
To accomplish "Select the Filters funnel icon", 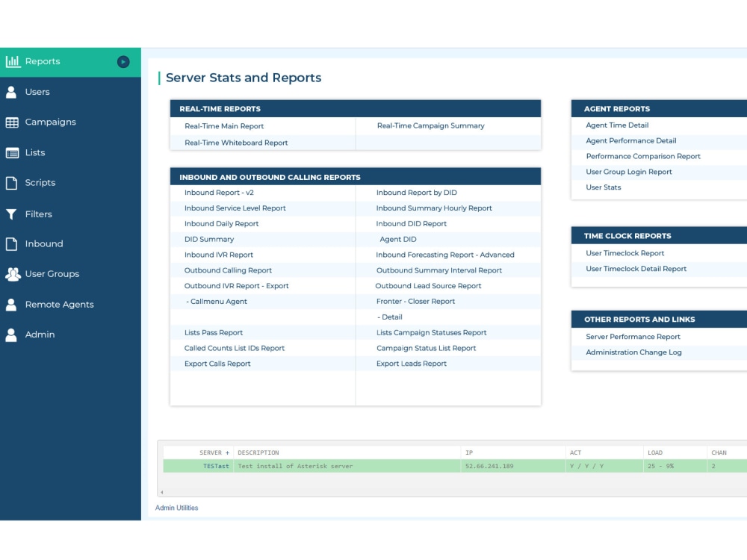I will coord(11,214).
